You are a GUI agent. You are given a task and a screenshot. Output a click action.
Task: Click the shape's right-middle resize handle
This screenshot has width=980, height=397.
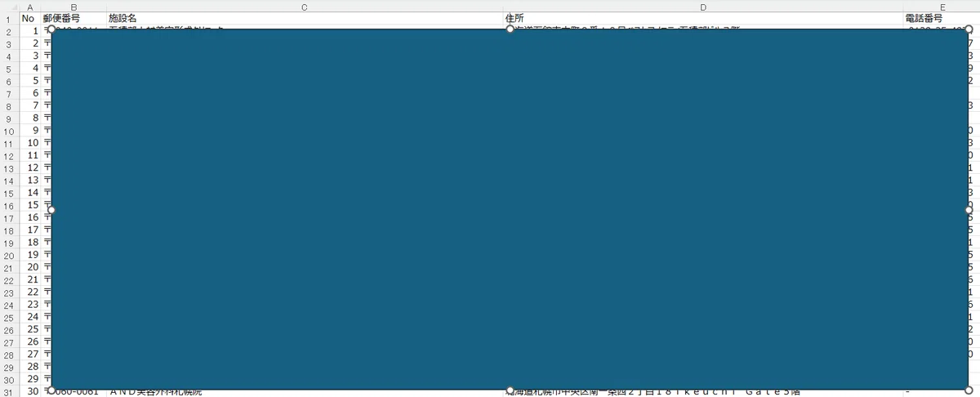969,210
